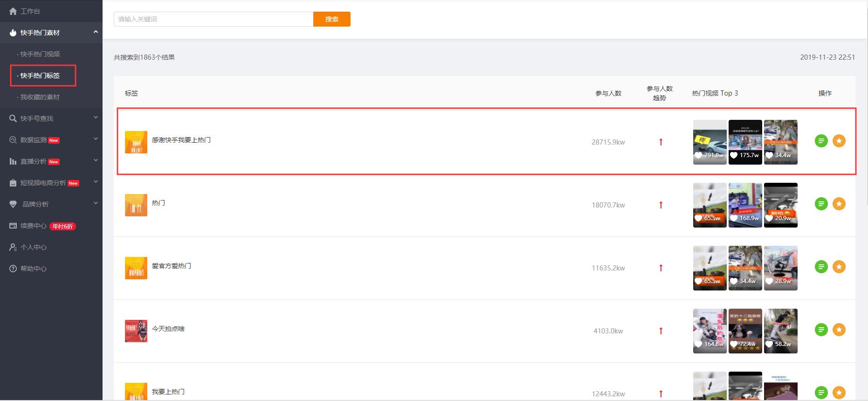Click the bar chart icon for 直播分析
Image resolution: width=868 pixels, height=401 pixels.
pyautogui.click(x=13, y=161)
